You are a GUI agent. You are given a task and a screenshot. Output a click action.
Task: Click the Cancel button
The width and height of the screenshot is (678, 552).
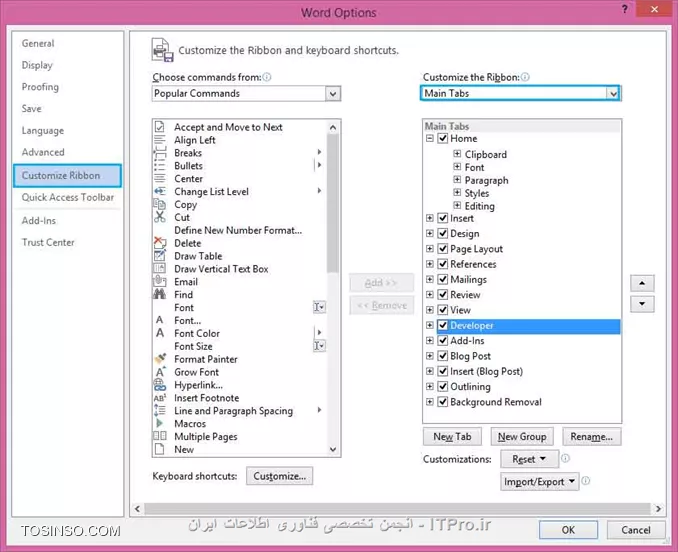pos(636,530)
